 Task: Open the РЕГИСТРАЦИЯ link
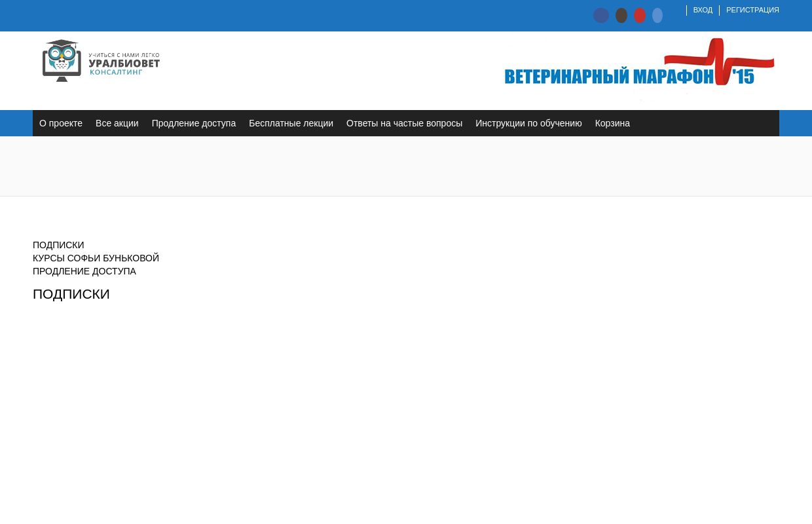(752, 10)
